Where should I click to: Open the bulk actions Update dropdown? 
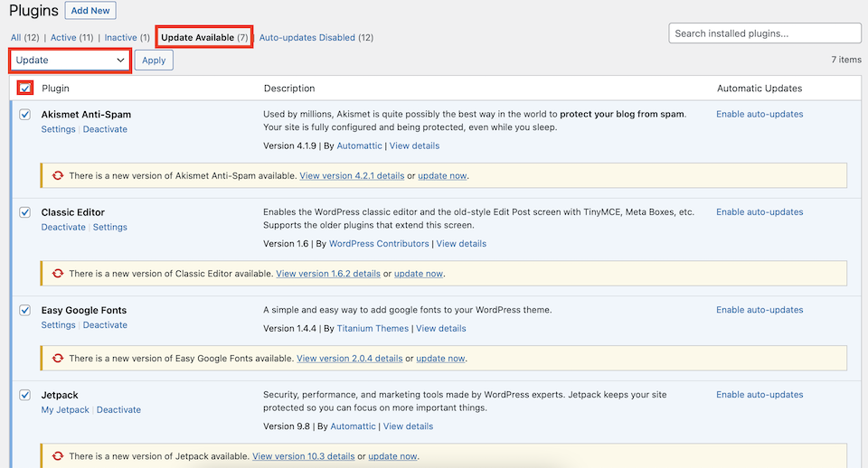tap(71, 61)
